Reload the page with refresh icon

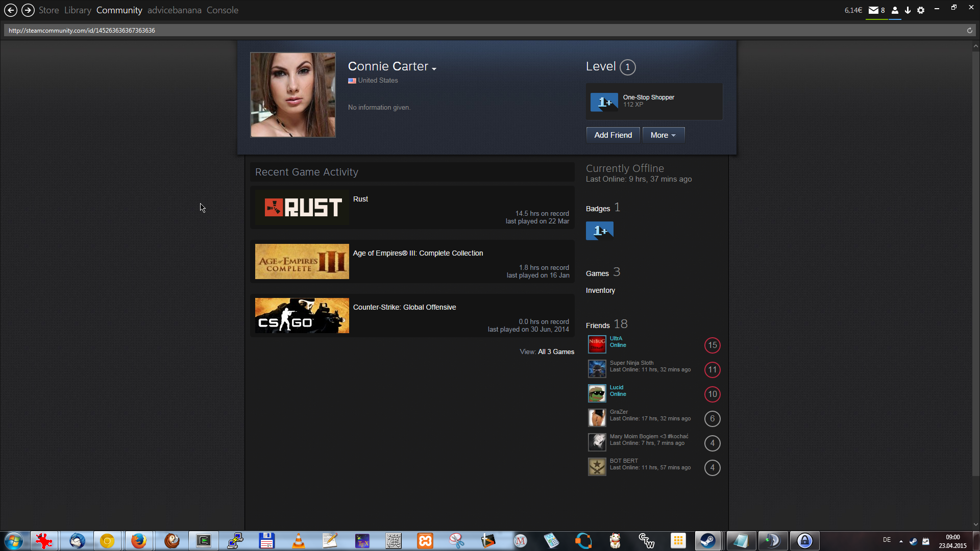pos(969,31)
